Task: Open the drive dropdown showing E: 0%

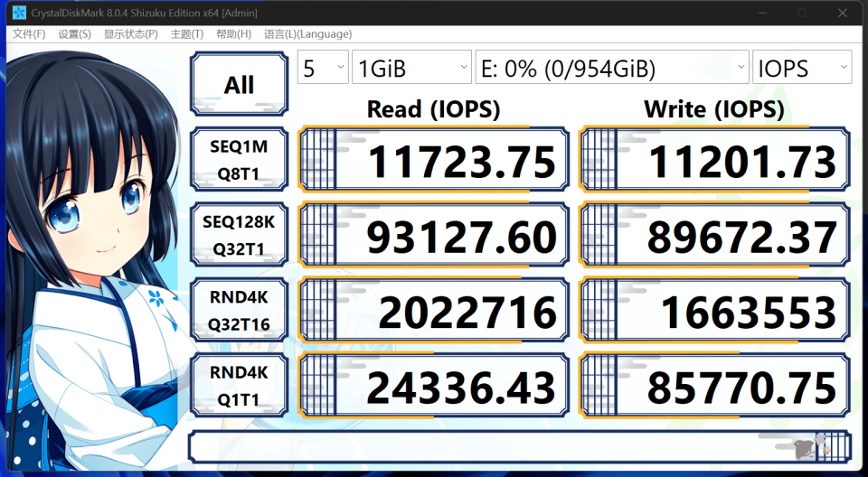Action: pyautogui.click(x=612, y=67)
